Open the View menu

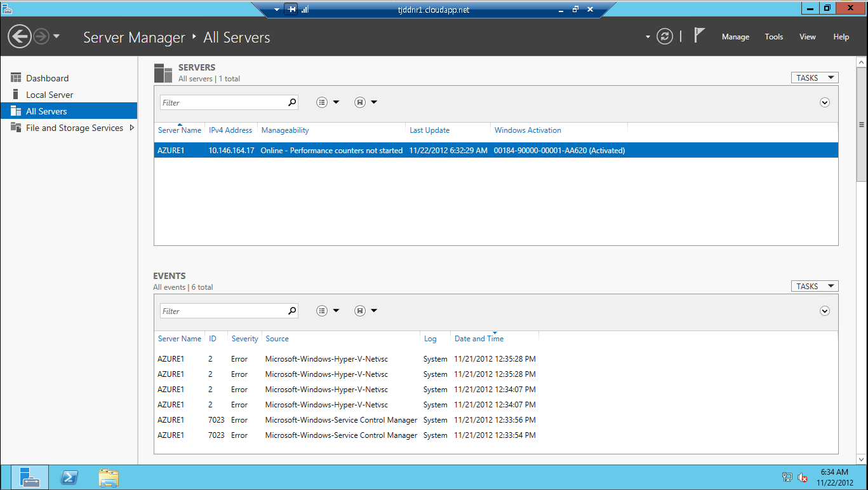[807, 37]
